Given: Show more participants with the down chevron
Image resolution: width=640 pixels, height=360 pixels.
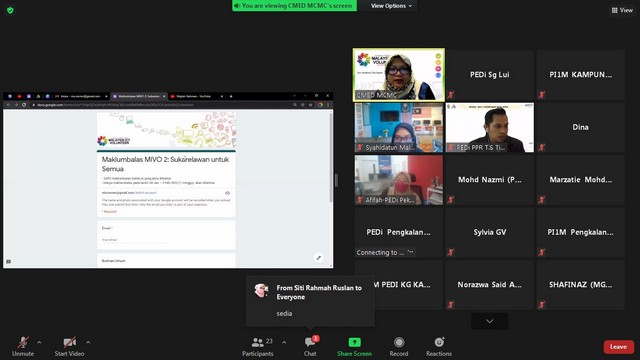Looking at the screenshot, I should coord(489,321).
